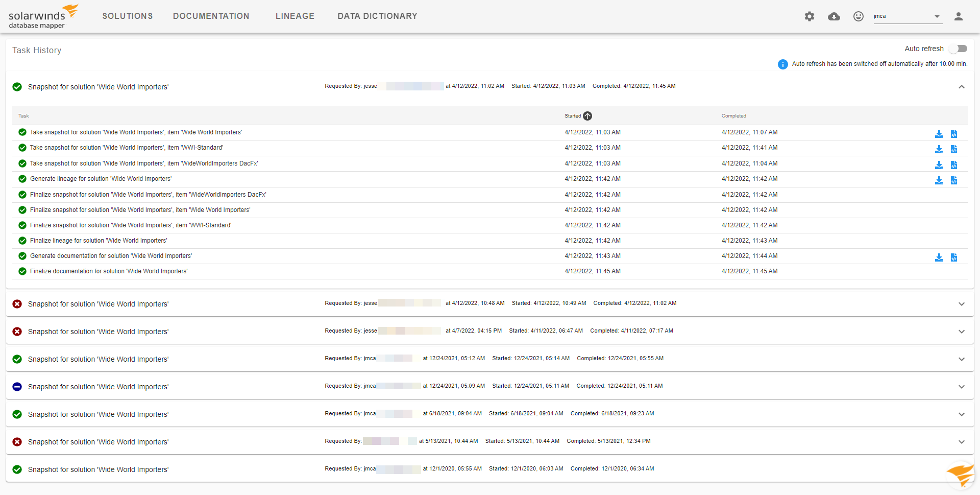Download log for 'WideWorldImporters DacFx' take snapshot
The height and width of the screenshot is (495, 980).
coord(939,165)
